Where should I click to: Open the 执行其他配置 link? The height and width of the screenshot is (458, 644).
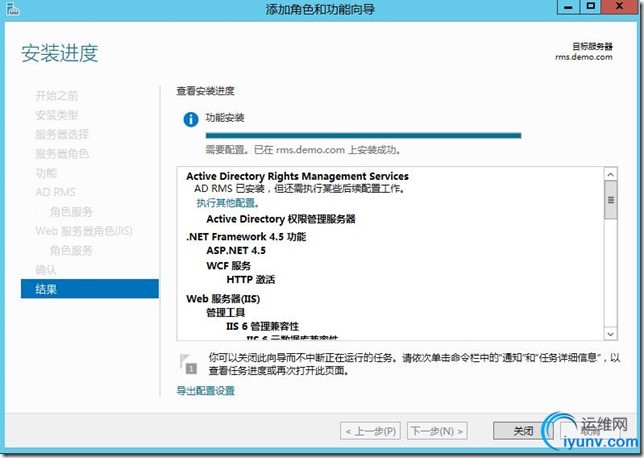(x=228, y=203)
